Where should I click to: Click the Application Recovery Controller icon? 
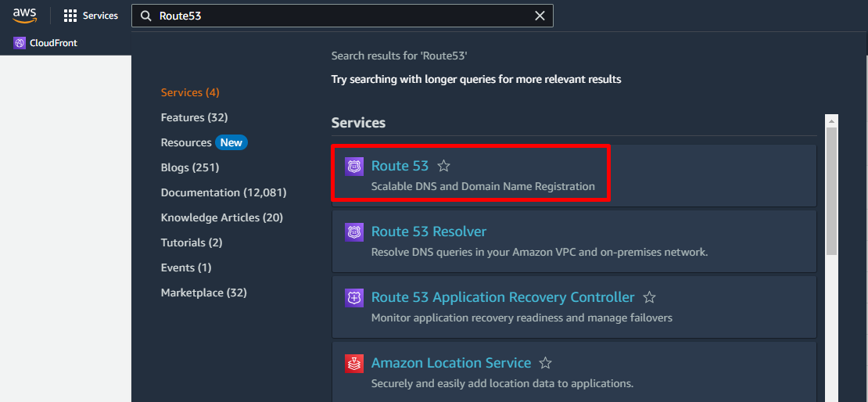pos(354,298)
